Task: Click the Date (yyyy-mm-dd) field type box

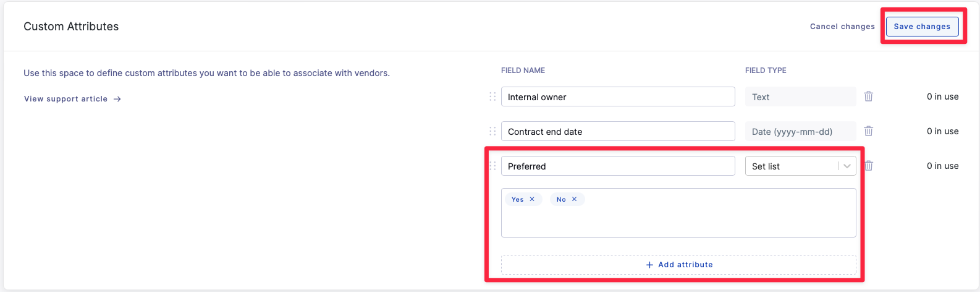Action: [x=800, y=131]
